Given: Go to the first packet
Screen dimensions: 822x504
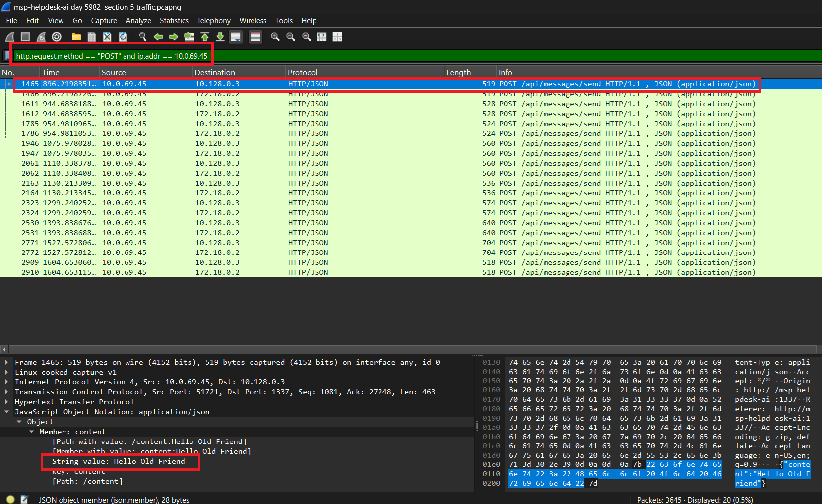Looking at the screenshot, I should pyautogui.click(x=205, y=37).
